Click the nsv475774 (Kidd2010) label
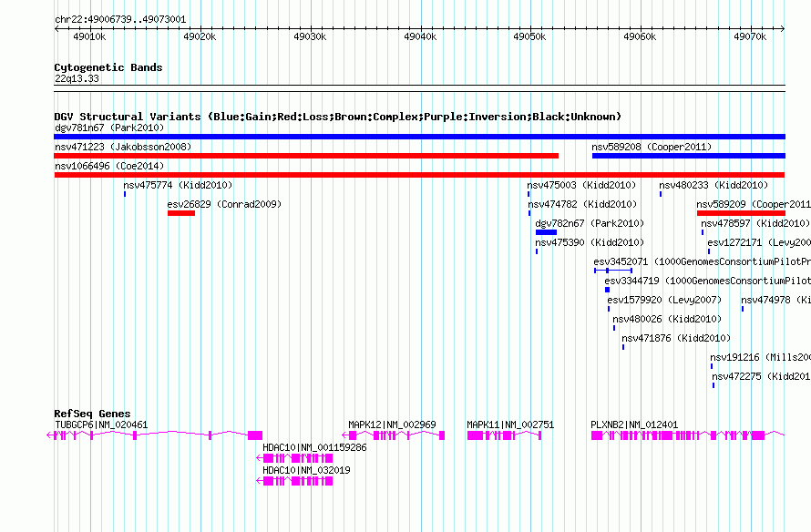Viewport: 811px width, 532px height. (x=178, y=185)
